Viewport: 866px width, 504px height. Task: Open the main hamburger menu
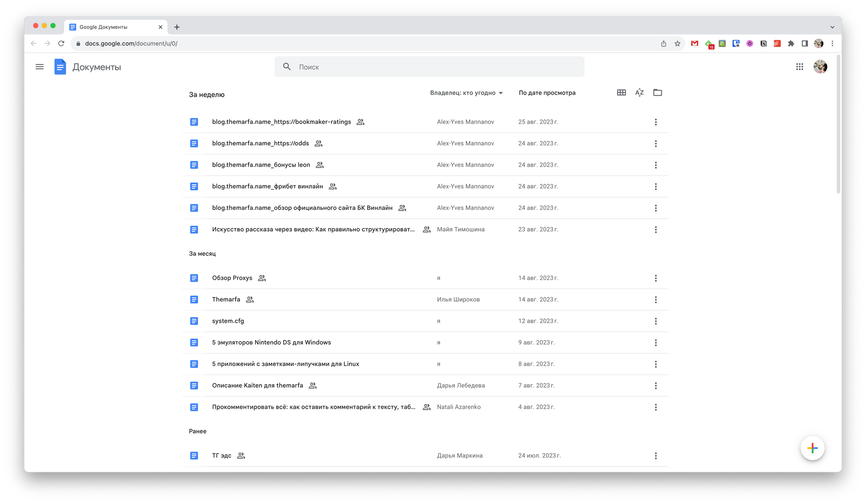click(x=39, y=67)
